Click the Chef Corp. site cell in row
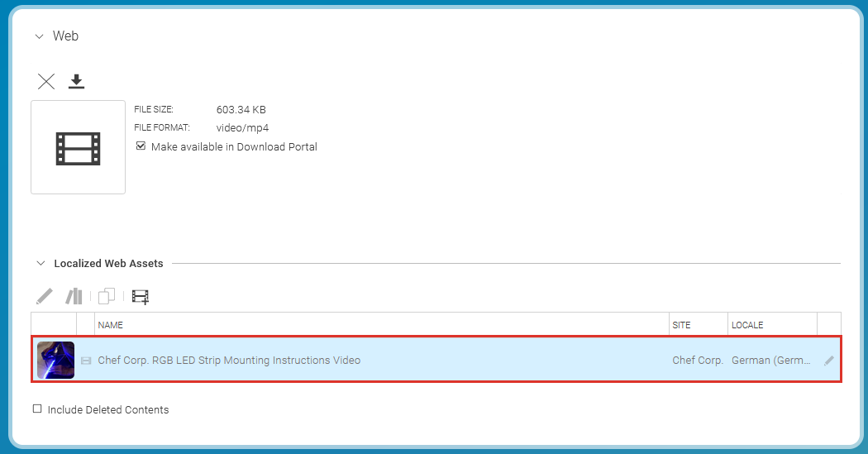This screenshot has width=868, height=454. point(697,361)
